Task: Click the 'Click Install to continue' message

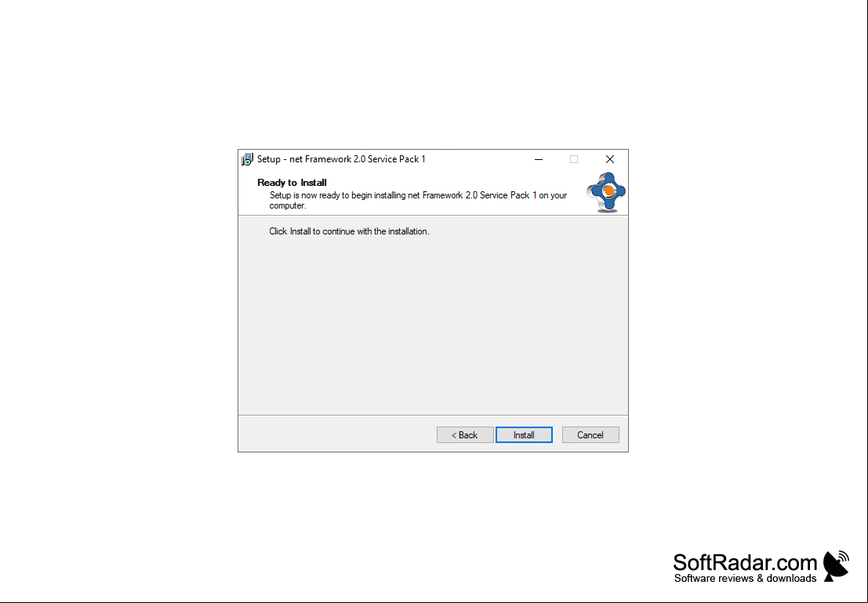Action: [x=349, y=231]
